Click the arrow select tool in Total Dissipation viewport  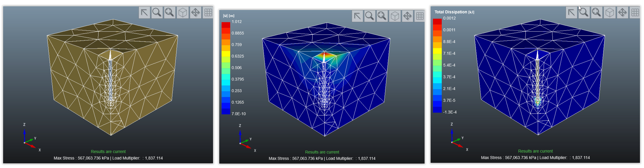pos(571,13)
